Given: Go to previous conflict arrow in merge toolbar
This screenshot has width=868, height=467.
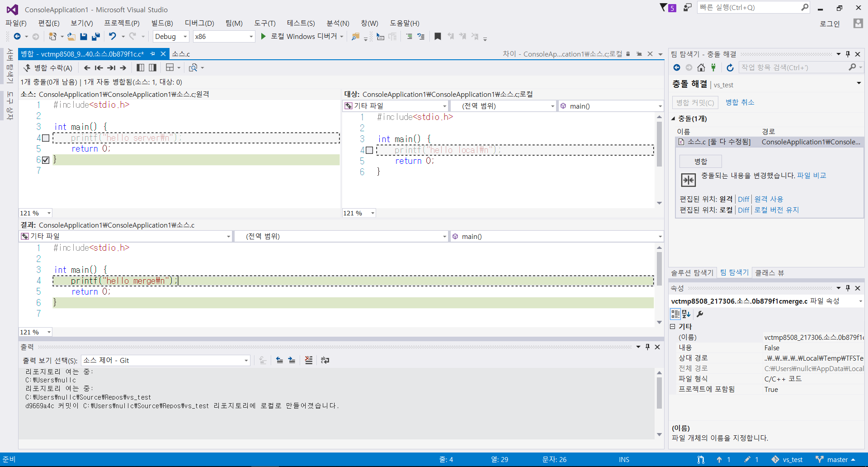Looking at the screenshot, I should [x=87, y=68].
